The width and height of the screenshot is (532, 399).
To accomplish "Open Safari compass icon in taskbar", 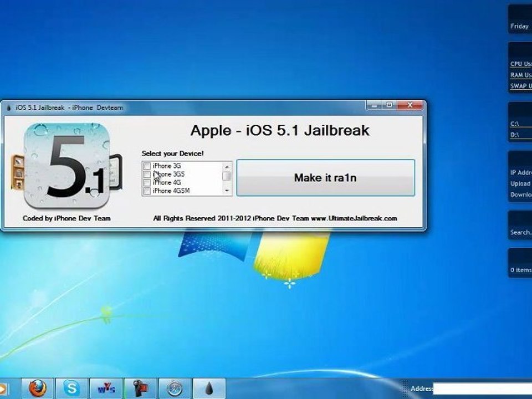I will pos(175,388).
